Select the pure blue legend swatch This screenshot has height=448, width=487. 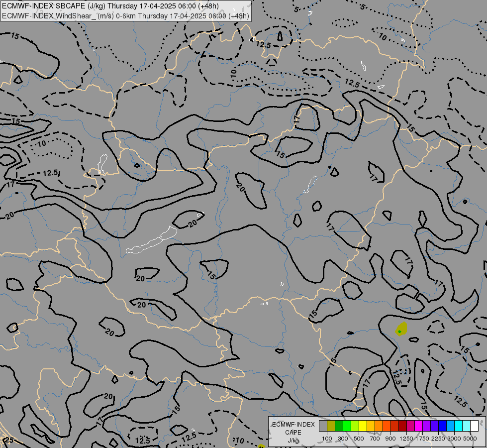click(443, 426)
